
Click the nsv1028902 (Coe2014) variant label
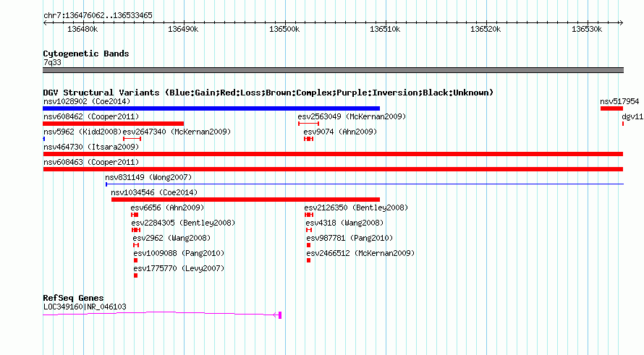(x=87, y=101)
